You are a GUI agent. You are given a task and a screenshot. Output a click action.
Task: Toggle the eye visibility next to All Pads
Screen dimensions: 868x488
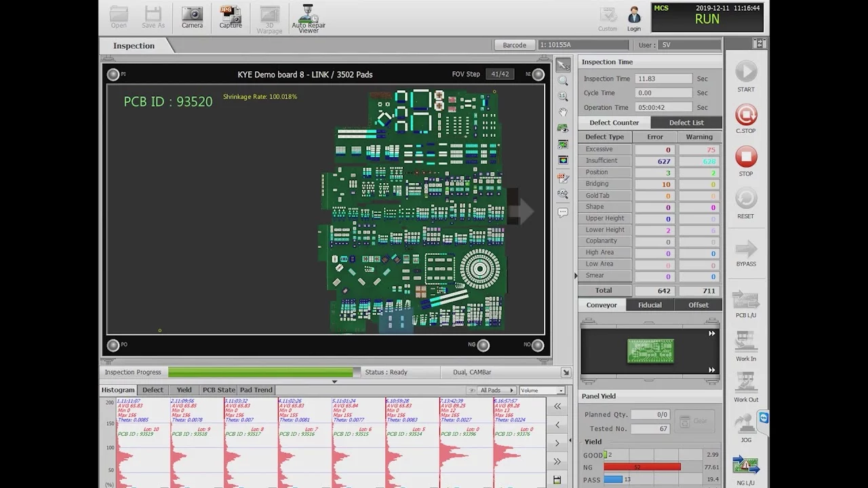click(472, 390)
